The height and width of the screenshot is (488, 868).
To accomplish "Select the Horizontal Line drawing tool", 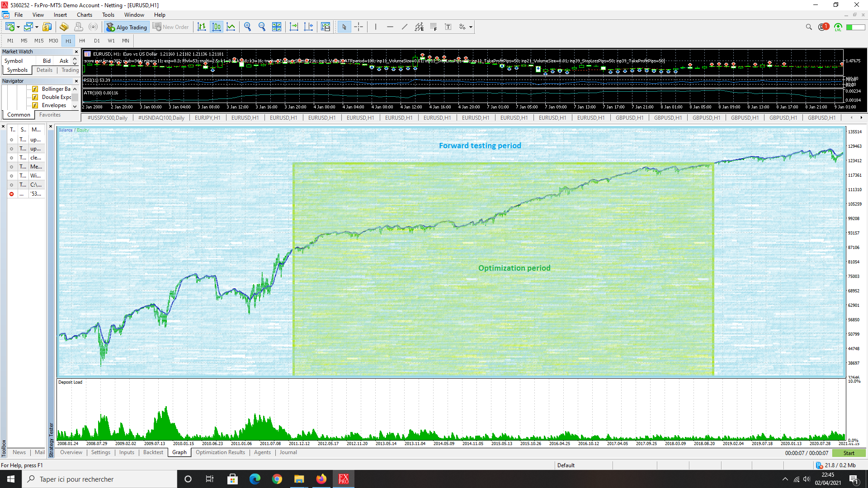I will pos(390,27).
